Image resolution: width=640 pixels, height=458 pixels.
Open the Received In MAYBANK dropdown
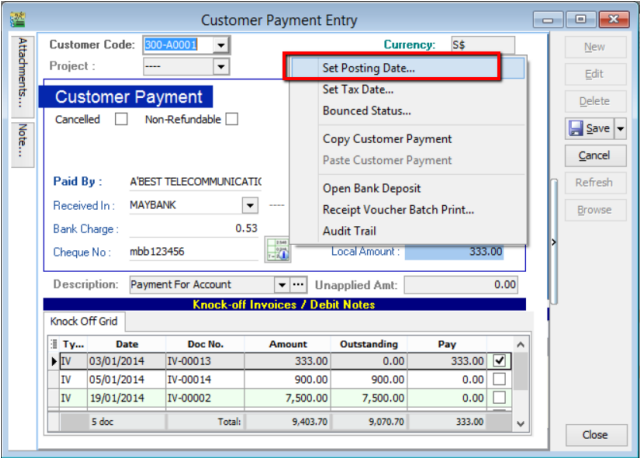(250, 205)
